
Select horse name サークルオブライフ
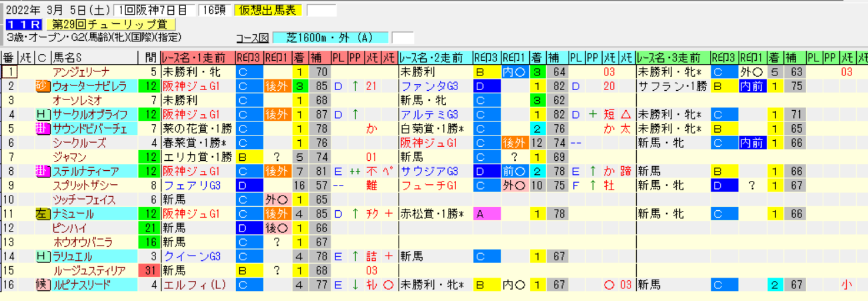click(89, 114)
